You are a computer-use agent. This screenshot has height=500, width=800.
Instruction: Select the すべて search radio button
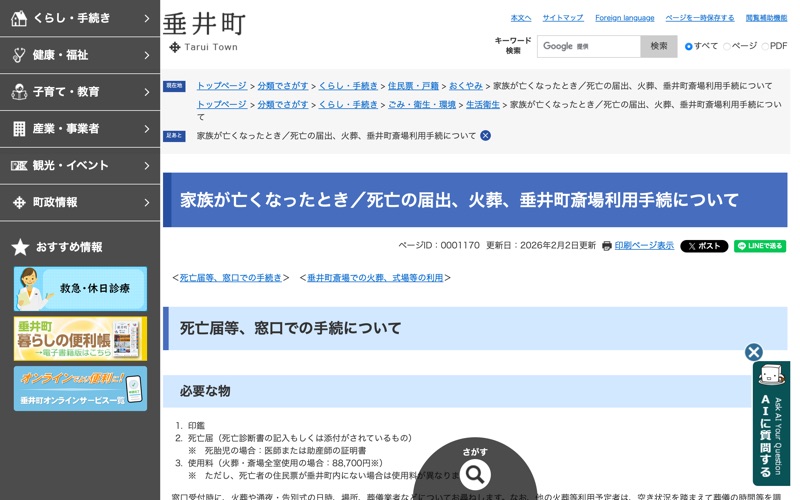688,46
